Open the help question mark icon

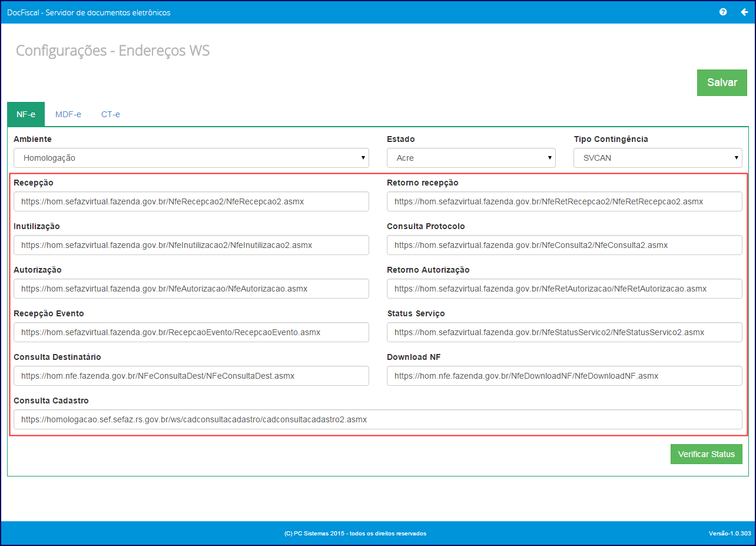coord(723,12)
